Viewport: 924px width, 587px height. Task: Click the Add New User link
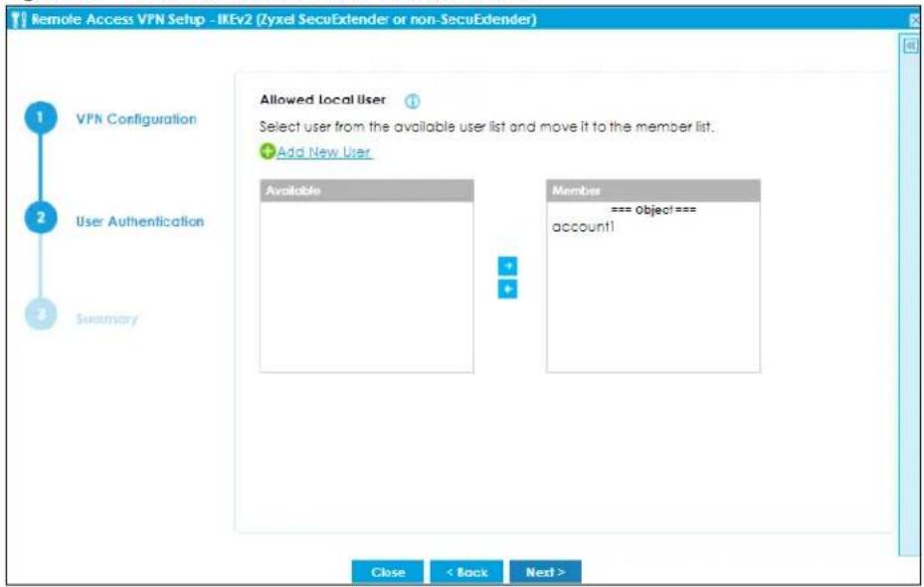[324, 152]
